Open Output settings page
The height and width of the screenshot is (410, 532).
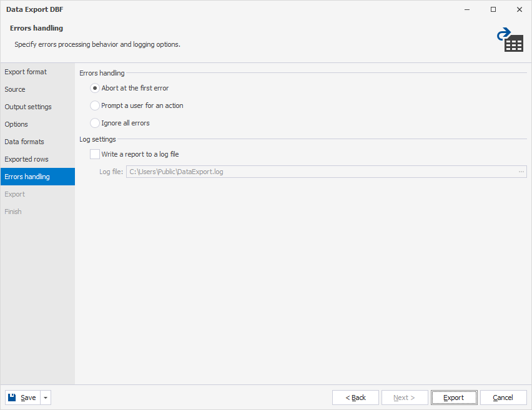pos(37,107)
